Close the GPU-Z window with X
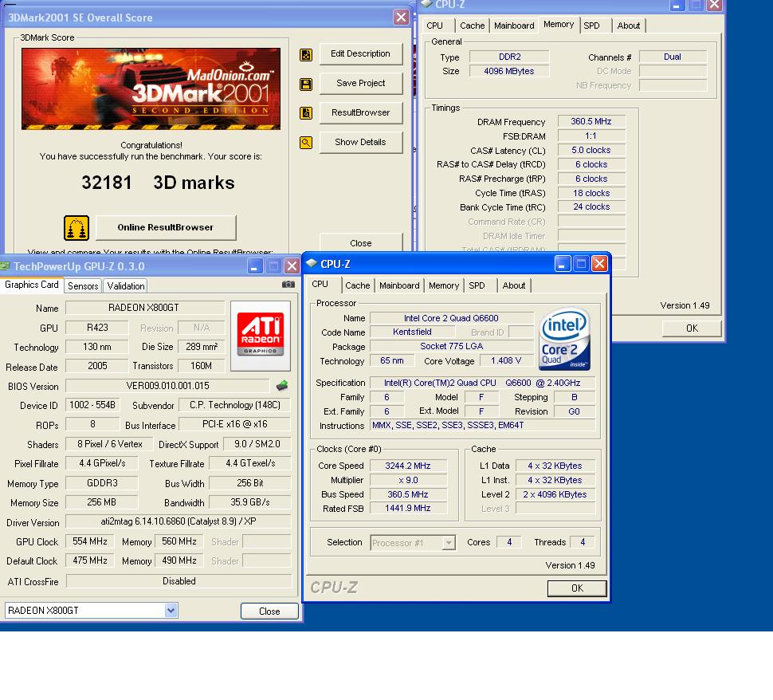The height and width of the screenshot is (700, 773). [292, 266]
